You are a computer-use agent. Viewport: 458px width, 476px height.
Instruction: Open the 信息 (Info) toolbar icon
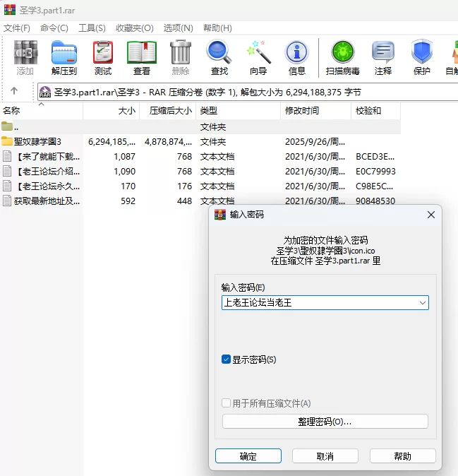[x=296, y=52]
